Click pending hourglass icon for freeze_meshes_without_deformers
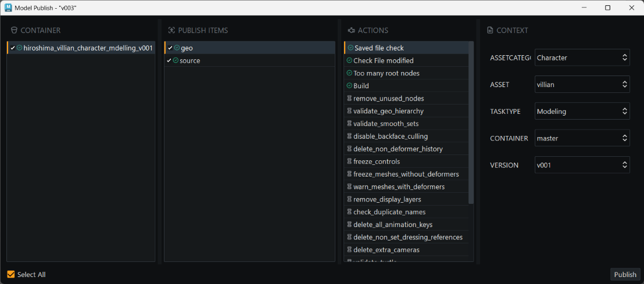This screenshot has width=644, height=284. click(x=349, y=174)
